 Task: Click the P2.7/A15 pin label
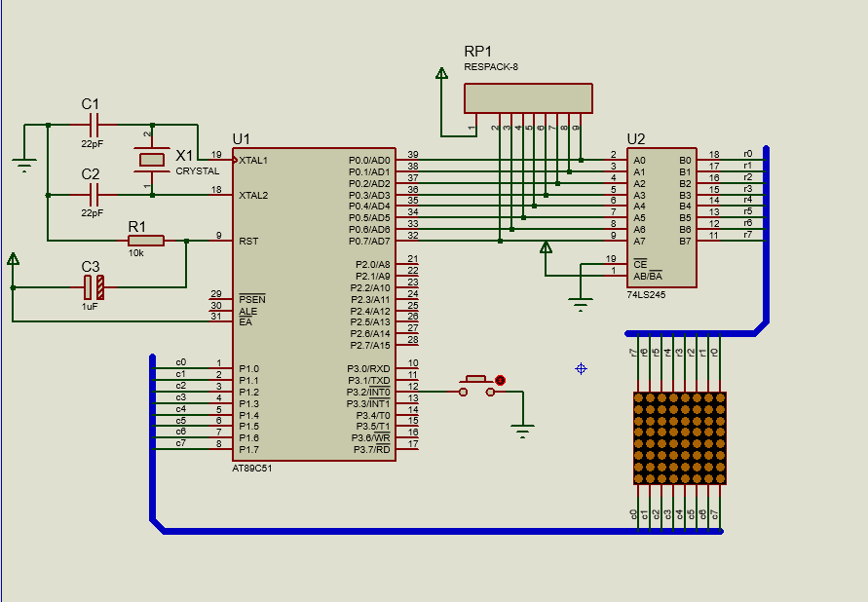tap(370, 345)
